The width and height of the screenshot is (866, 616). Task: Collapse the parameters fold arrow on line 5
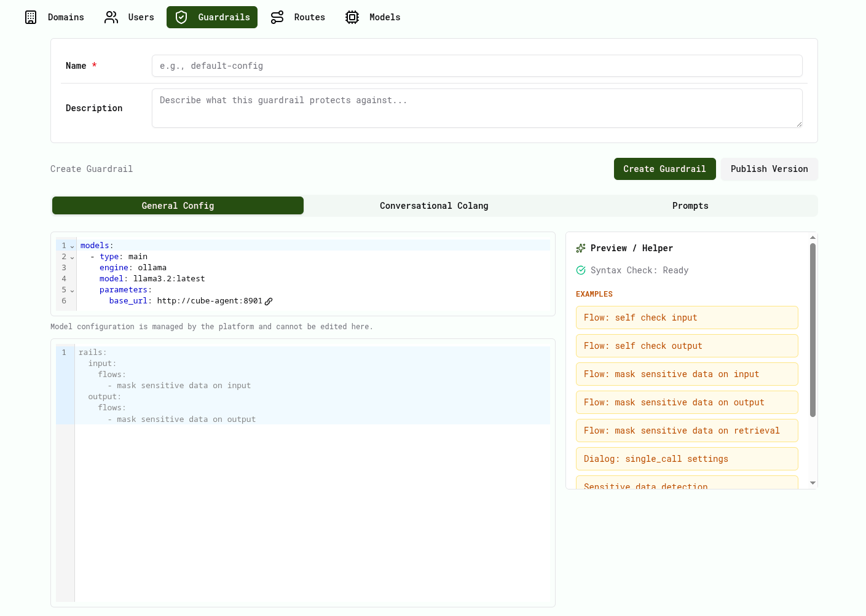[72, 290]
